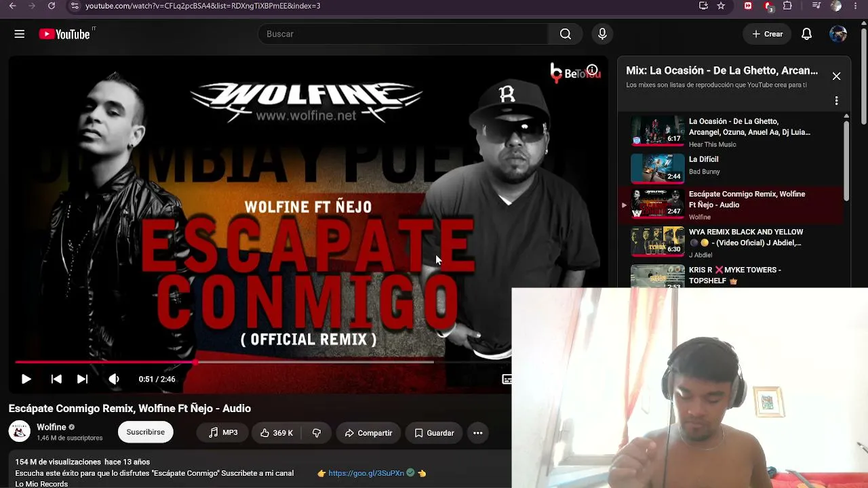
Task: Click the 154 M de visualizaciones text
Action: pyautogui.click(x=58, y=462)
